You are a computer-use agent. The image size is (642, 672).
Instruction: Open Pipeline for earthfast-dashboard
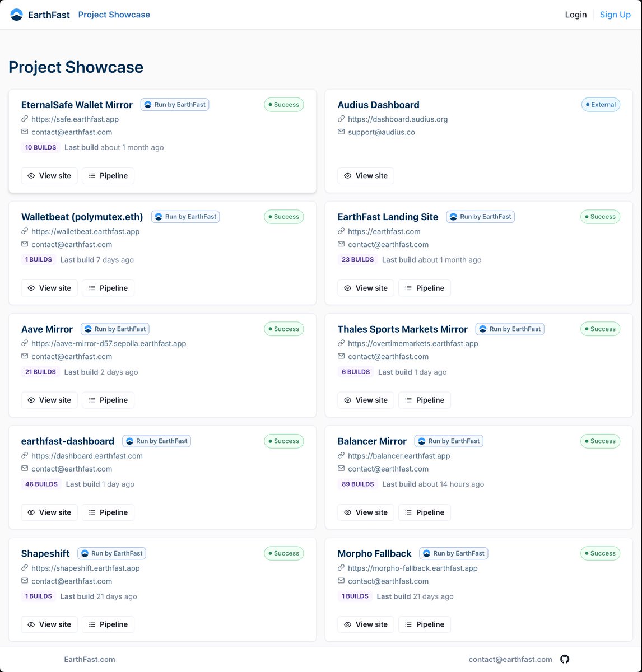[x=108, y=512]
